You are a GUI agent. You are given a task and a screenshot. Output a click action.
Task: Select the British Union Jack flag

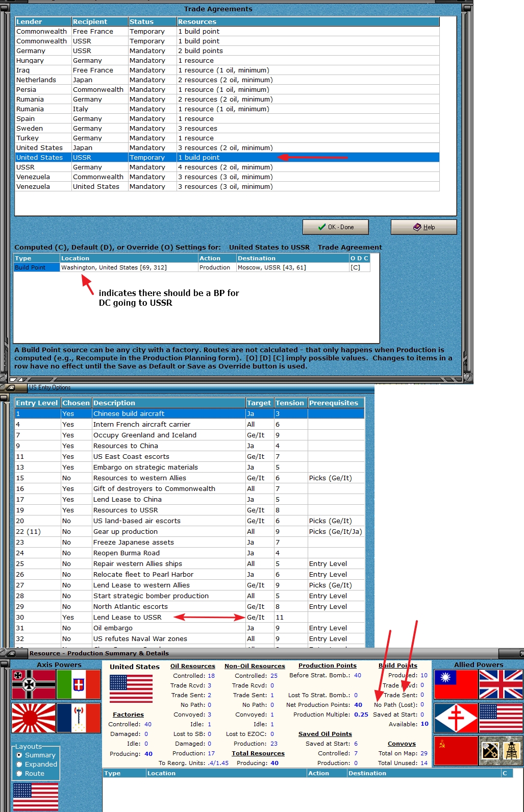point(501,684)
